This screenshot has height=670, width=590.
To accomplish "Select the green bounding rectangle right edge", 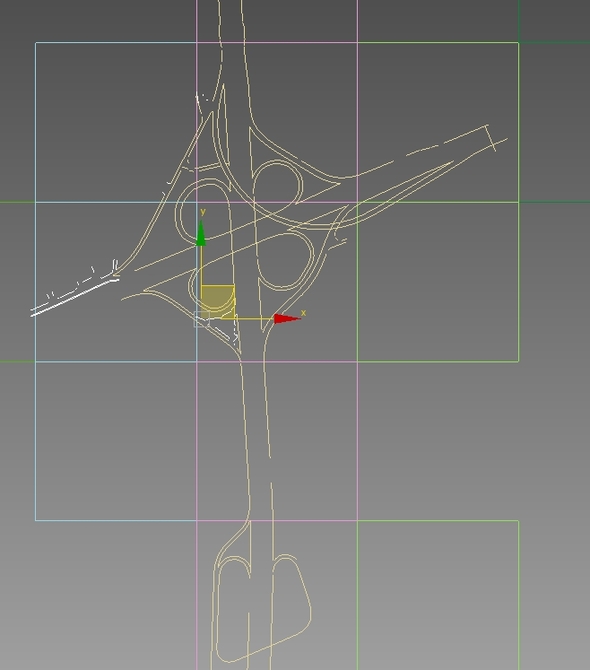I will 519,202.
